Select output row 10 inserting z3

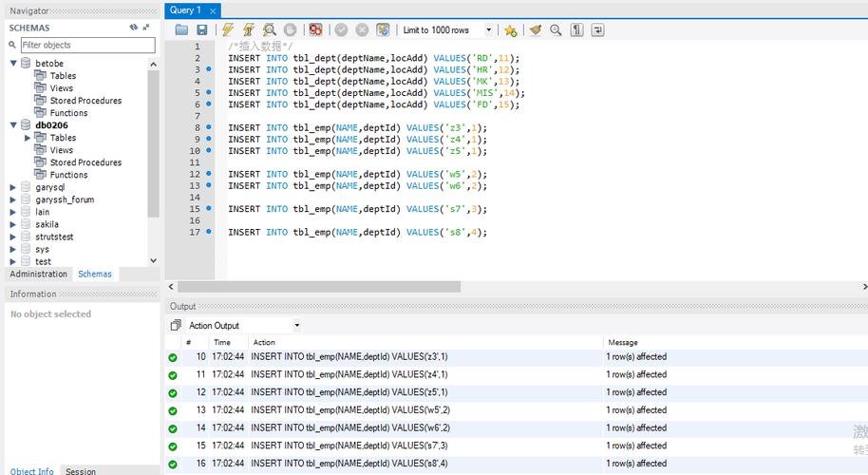516,357
